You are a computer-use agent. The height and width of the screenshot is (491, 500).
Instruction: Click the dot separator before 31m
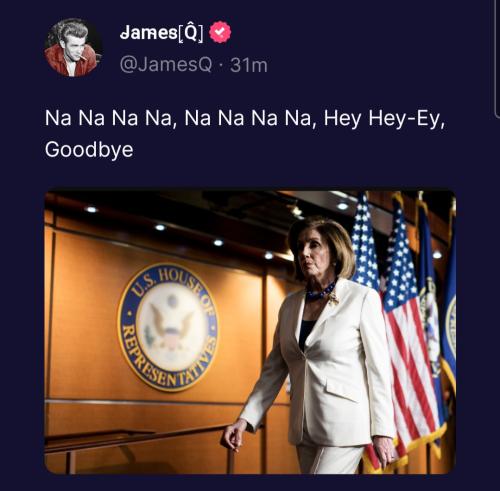point(221,65)
